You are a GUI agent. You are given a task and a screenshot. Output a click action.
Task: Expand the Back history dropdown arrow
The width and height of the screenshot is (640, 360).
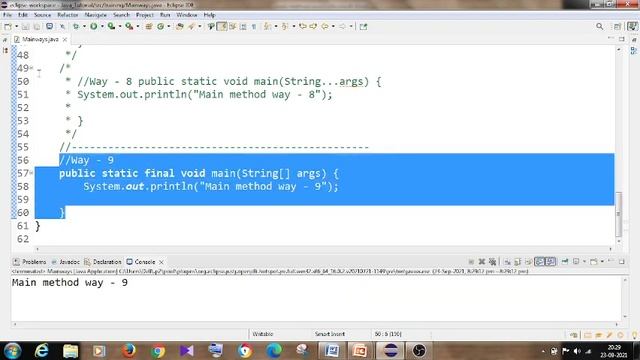[333, 27]
